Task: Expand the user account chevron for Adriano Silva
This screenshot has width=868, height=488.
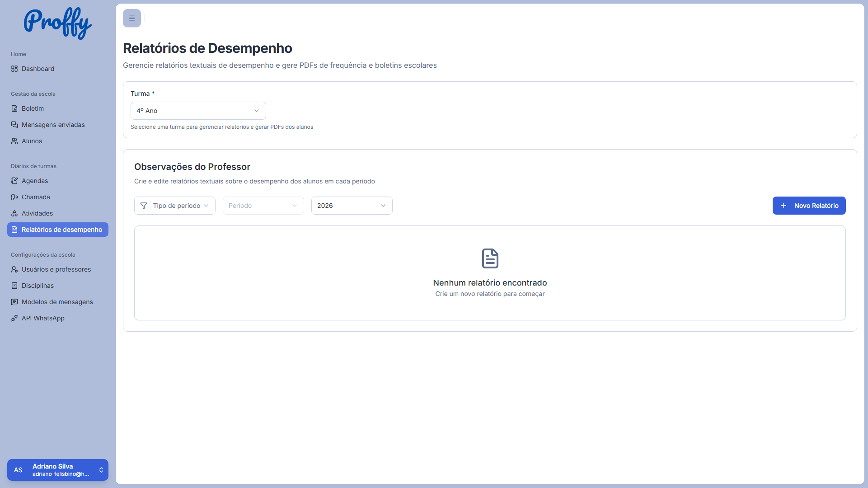Action: point(100,470)
